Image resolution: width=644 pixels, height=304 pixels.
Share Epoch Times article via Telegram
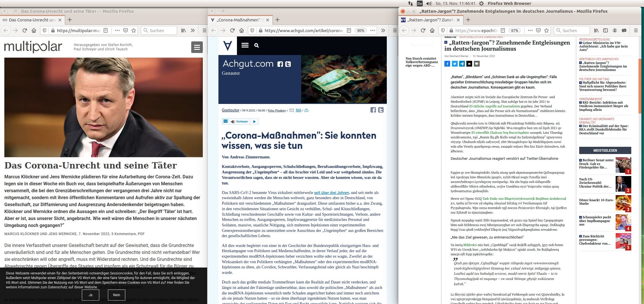click(x=462, y=64)
